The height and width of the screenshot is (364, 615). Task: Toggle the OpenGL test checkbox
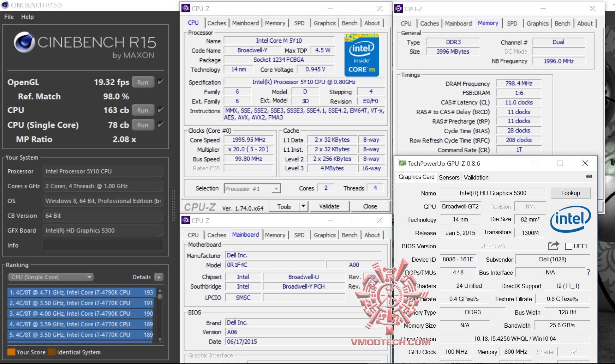click(x=161, y=82)
